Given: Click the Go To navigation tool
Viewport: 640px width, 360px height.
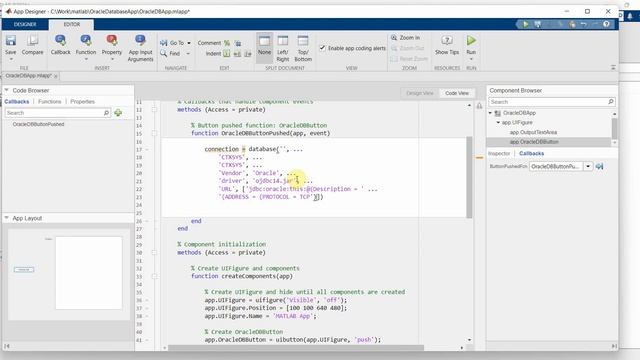Looking at the screenshot, I should tap(173, 43).
